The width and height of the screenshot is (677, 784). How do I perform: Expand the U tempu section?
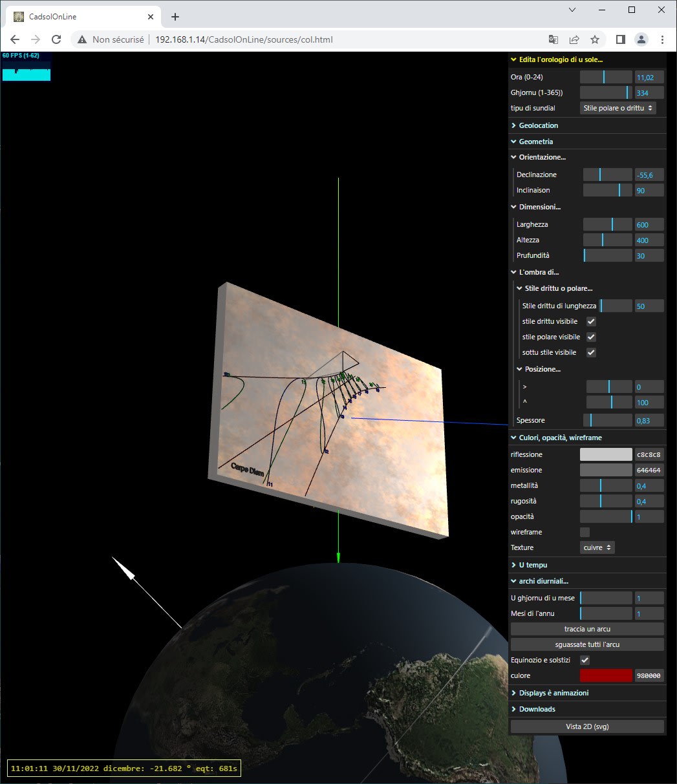(x=587, y=565)
